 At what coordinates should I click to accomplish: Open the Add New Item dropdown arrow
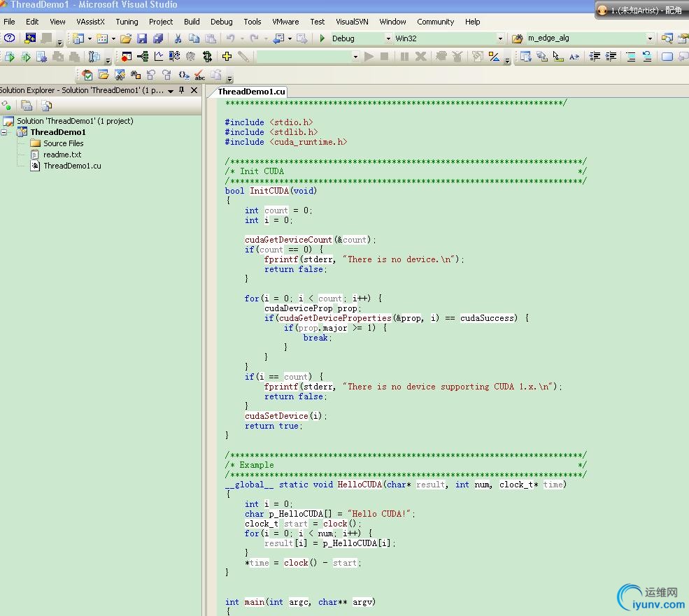click(x=113, y=38)
